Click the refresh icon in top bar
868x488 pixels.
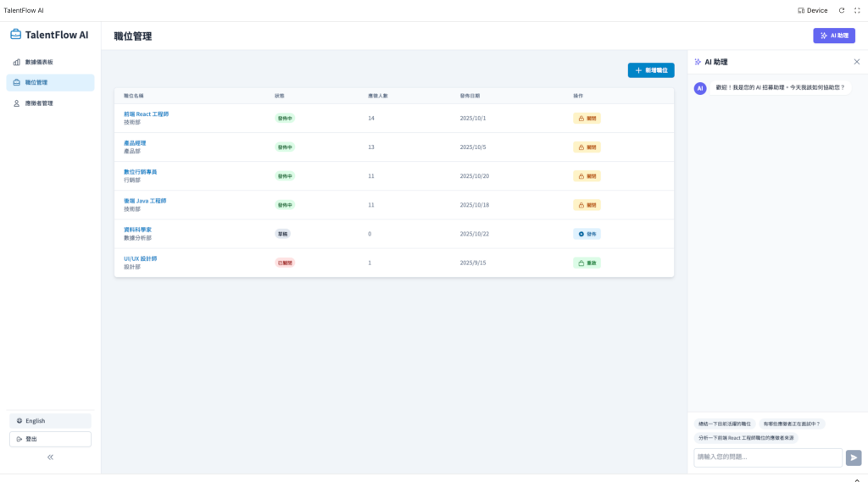842,10
